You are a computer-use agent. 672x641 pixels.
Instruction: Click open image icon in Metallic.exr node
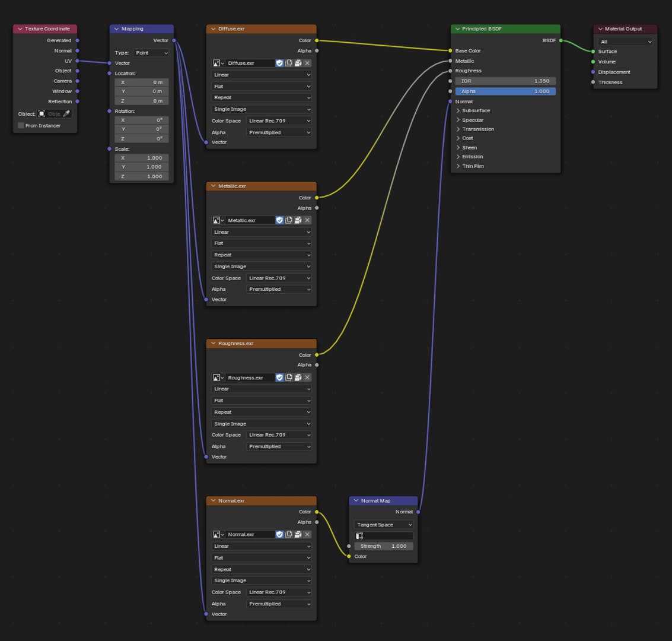coord(298,220)
